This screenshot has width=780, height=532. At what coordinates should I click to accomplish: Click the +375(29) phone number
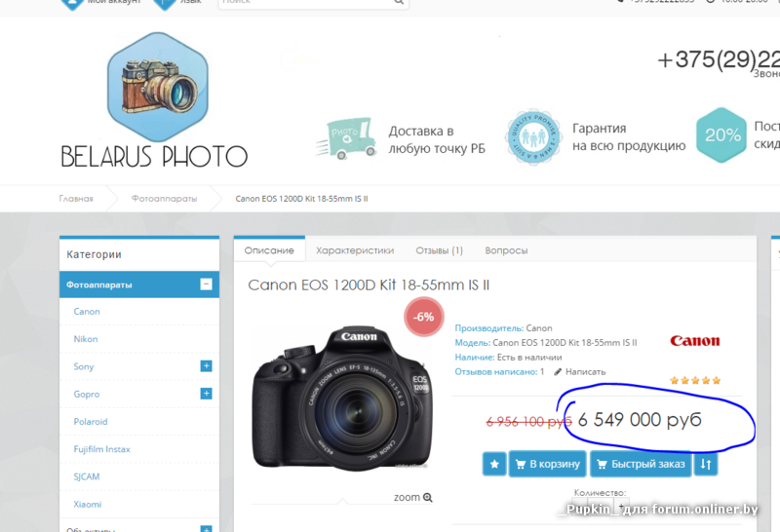pyautogui.click(x=719, y=60)
